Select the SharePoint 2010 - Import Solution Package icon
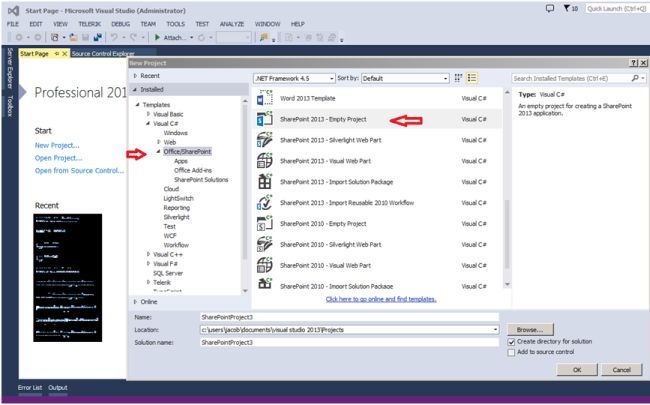Screen dimensions: 650x405 click(x=264, y=284)
